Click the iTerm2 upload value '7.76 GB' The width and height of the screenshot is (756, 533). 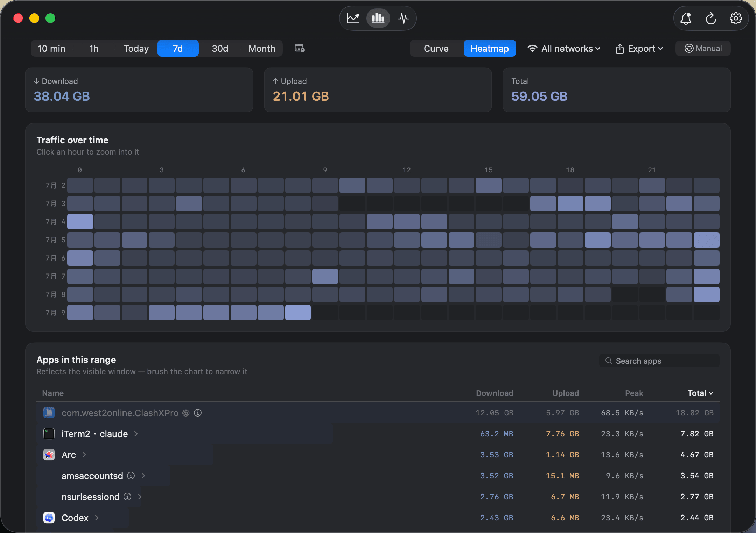click(x=562, y=434)
